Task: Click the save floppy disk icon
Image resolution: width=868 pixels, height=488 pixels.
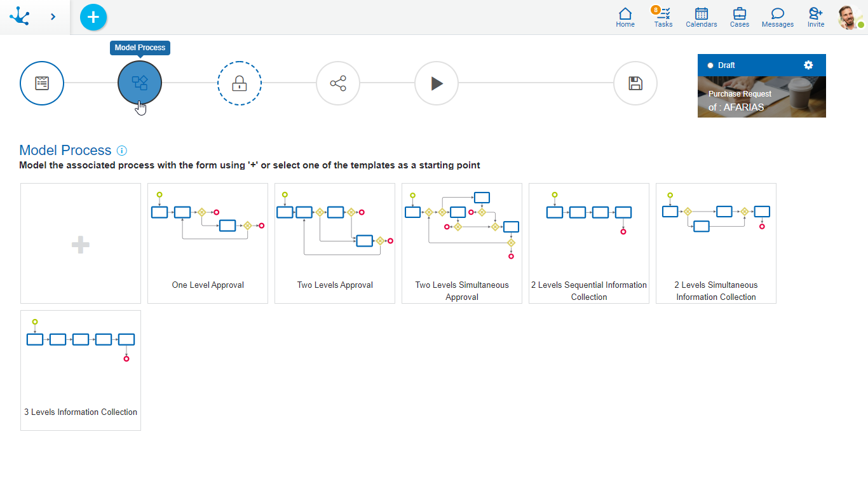Action: click(635, 83)
